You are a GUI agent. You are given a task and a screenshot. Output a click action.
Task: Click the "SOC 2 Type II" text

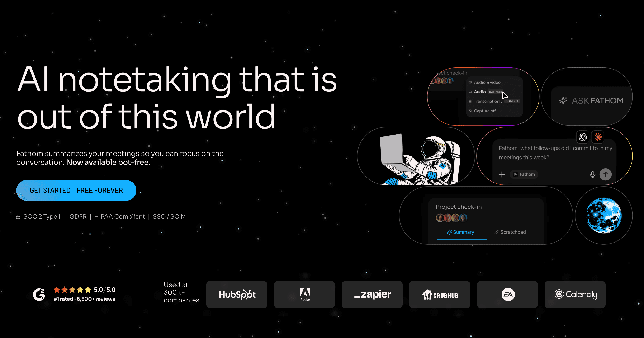[x=43, y=217]
